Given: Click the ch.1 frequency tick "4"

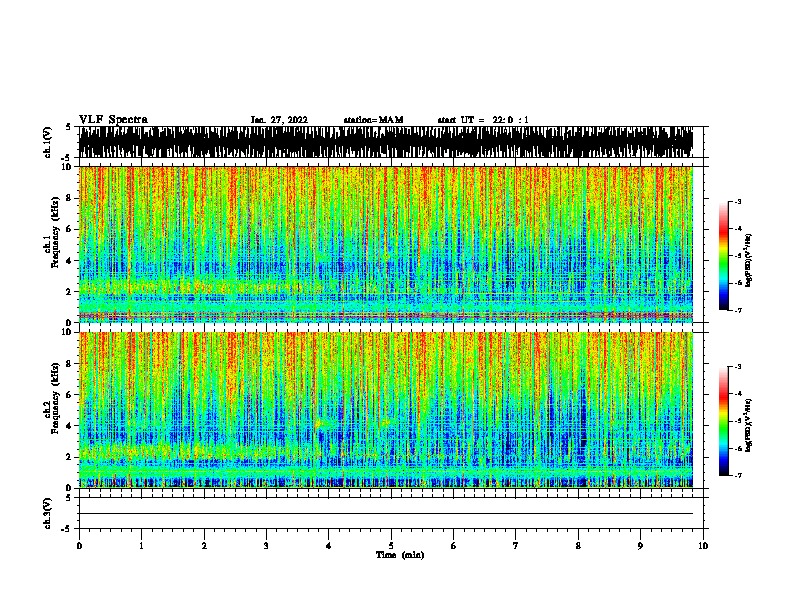Looking at the screenshot, I should pos(69,261).
